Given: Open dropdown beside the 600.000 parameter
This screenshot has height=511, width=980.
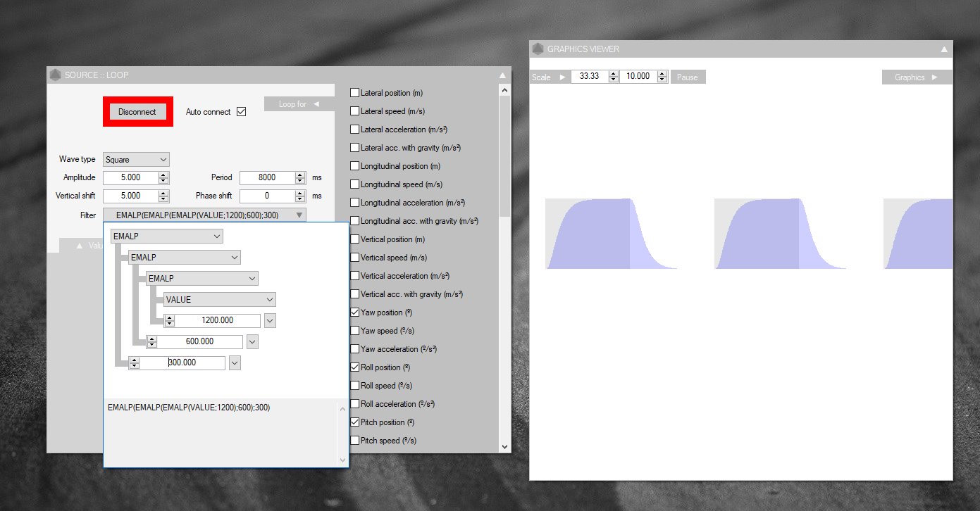Looking at the screenshot, I should pos(253,341).
